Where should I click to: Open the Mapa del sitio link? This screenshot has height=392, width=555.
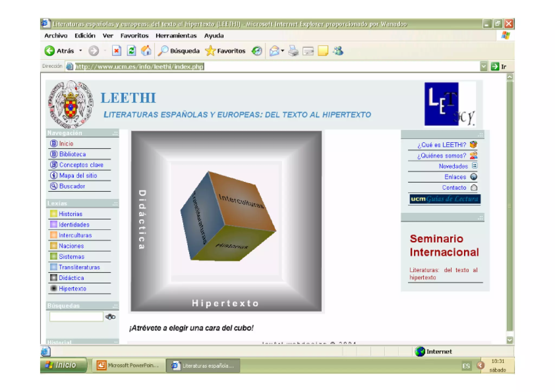(x=78, y=176)
